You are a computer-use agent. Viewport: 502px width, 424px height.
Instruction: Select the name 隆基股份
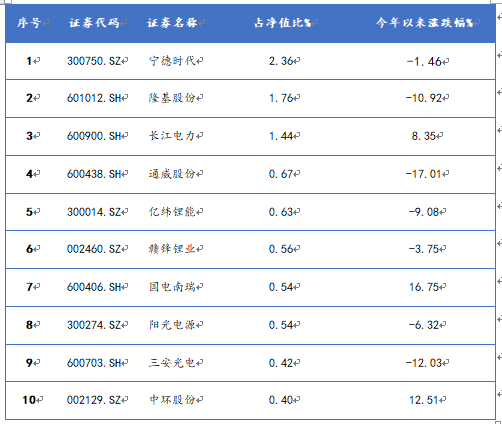coord(172,98)
